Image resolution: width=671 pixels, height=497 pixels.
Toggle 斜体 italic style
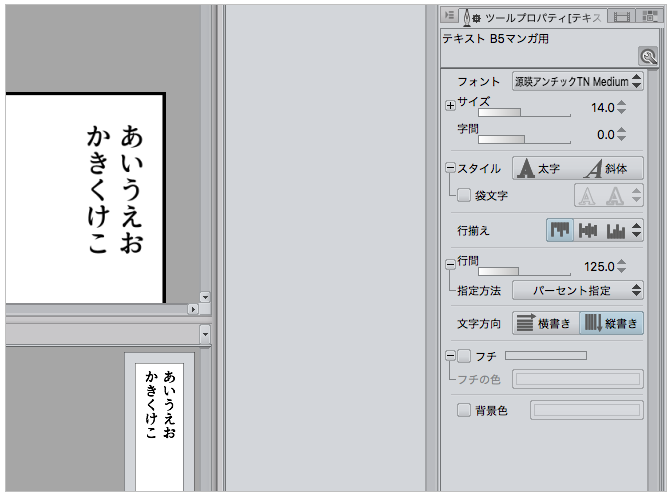pos(611,168)
